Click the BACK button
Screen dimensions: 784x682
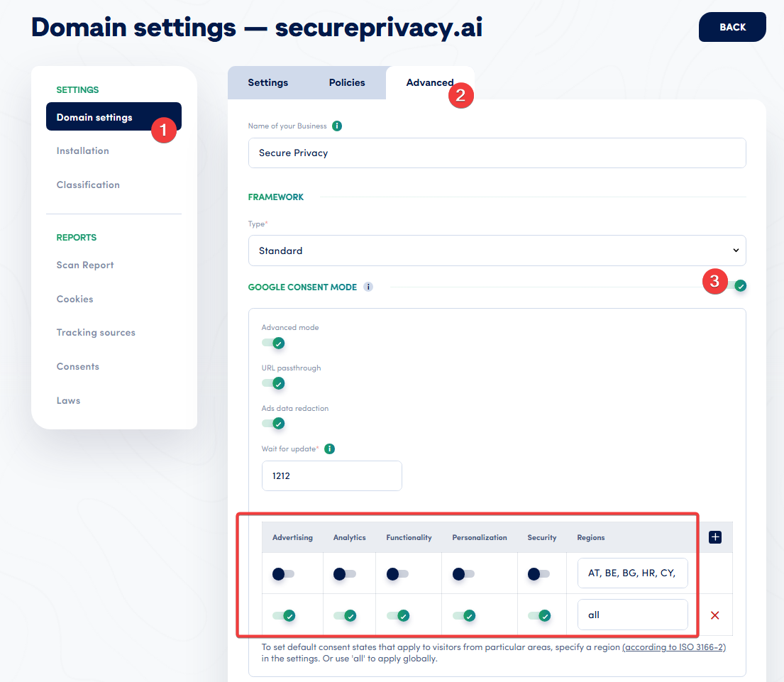coord(732,26)
